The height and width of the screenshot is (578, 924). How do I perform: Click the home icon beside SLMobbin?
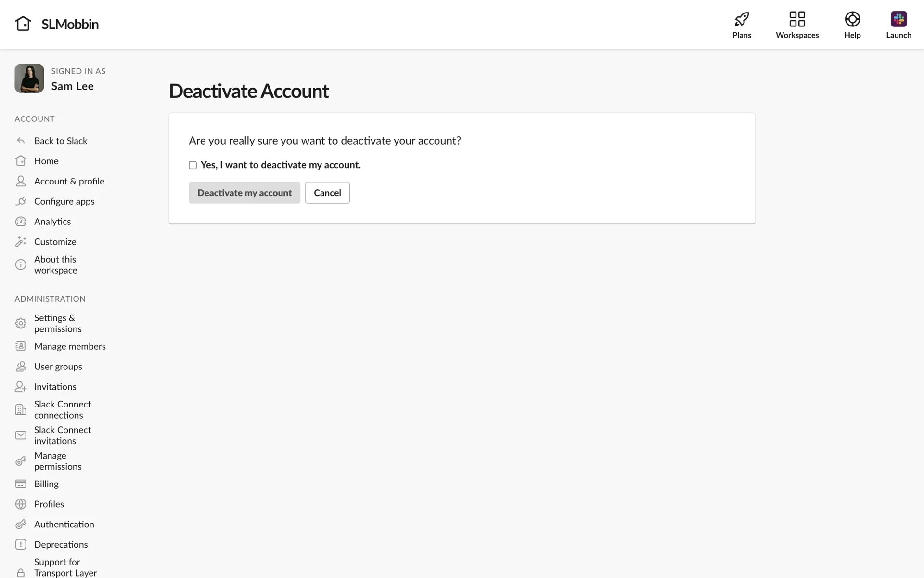point(23,24)
